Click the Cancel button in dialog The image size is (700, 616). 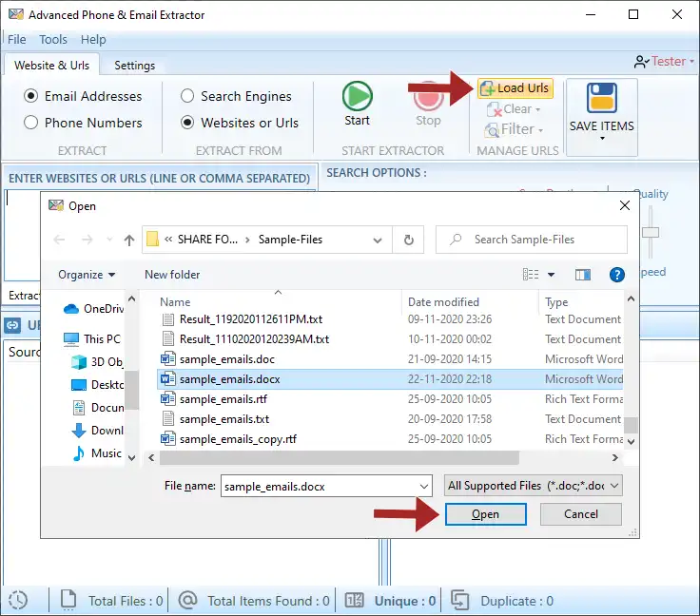[x=581, y=514]
